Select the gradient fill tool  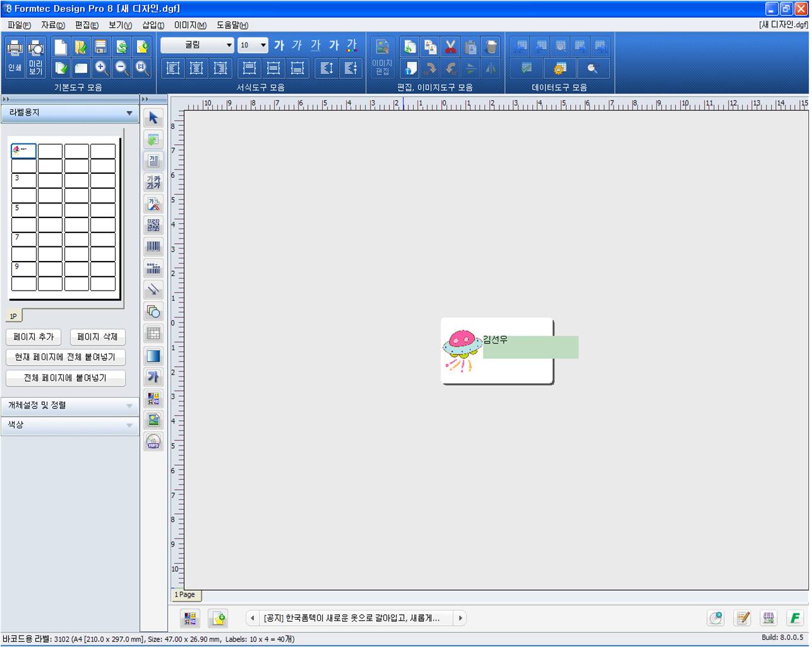click(x=153, y=355)
